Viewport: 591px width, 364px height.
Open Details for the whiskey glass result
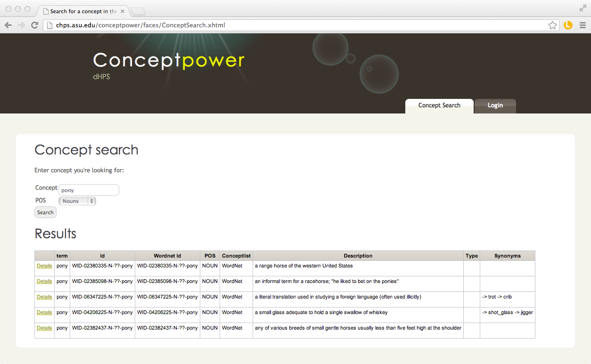tap(44, 312)
